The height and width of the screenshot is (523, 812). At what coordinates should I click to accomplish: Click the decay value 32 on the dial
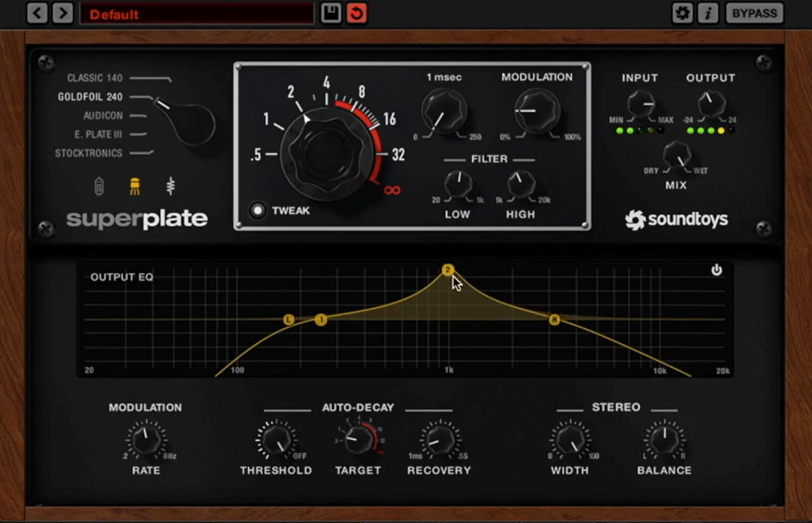click(x=398, y=155)
